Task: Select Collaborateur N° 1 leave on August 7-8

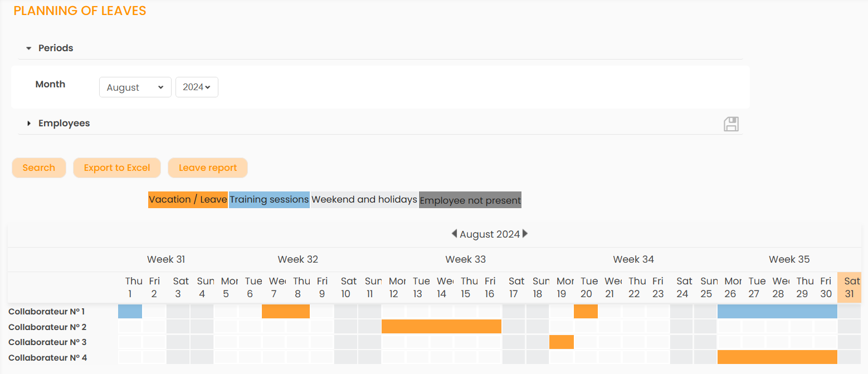Action: [x=285, y=312]
